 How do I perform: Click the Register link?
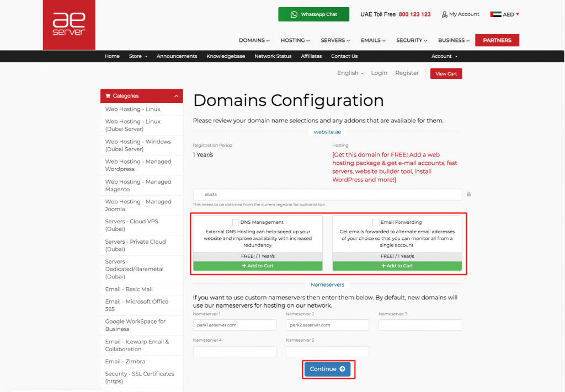pos(407,73)
